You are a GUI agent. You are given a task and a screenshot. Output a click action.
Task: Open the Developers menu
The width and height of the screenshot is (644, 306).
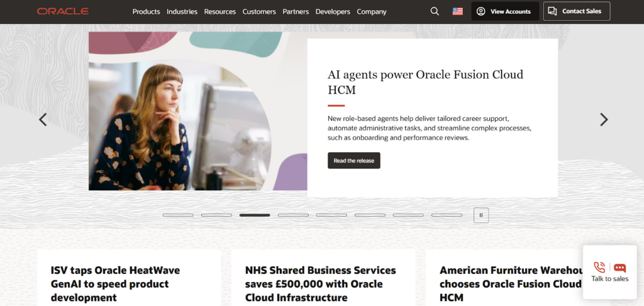(x=333, y=11)
